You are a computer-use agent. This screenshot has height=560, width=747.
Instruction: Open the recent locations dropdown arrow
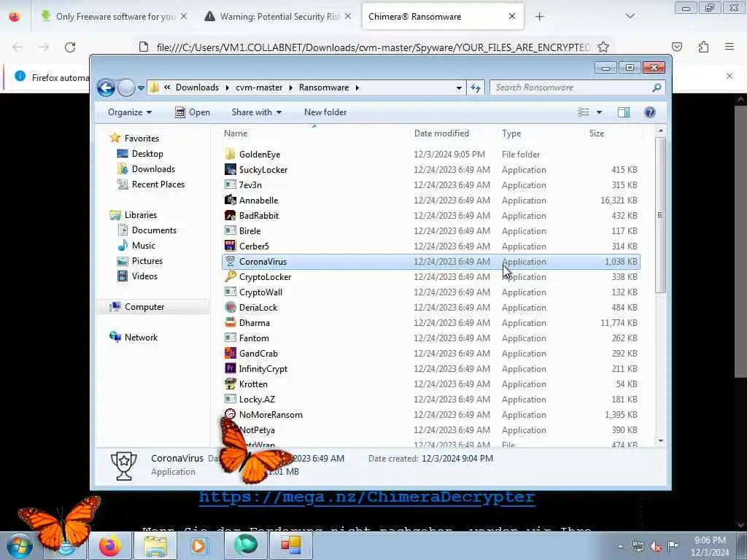[141, 88]
